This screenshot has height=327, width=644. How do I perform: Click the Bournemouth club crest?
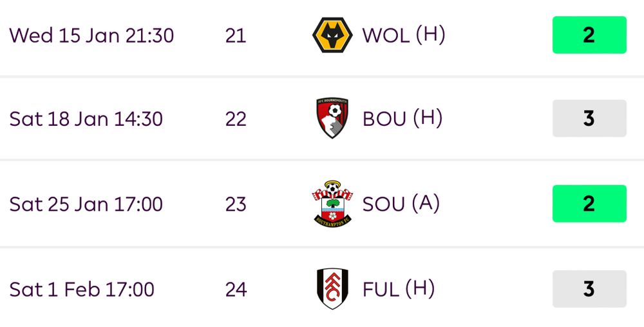(x=332, y=118)
